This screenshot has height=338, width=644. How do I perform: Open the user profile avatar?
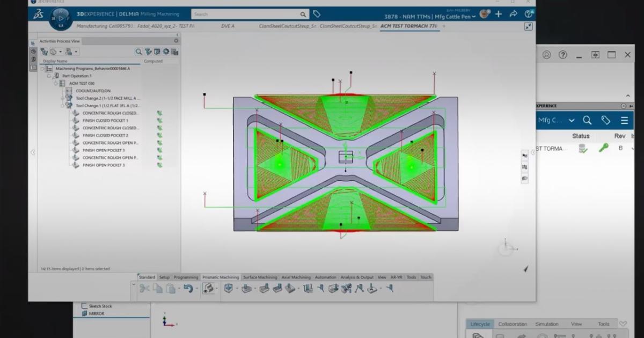[x=484, y=14]
